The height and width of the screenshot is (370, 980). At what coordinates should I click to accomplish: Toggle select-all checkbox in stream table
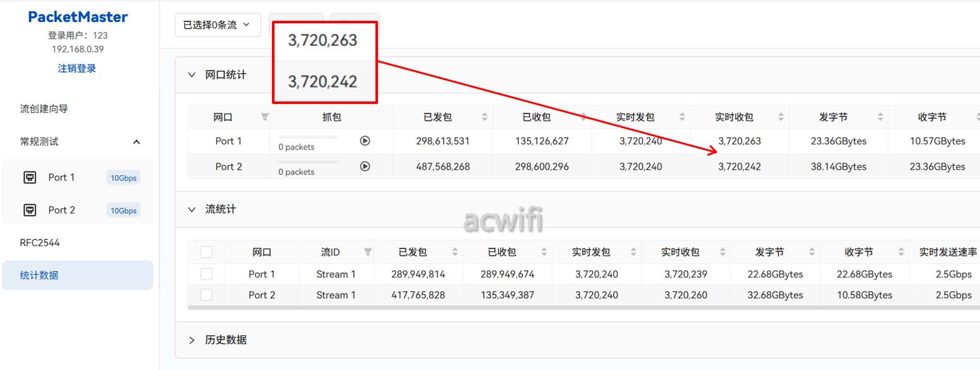tap(206, 252)
